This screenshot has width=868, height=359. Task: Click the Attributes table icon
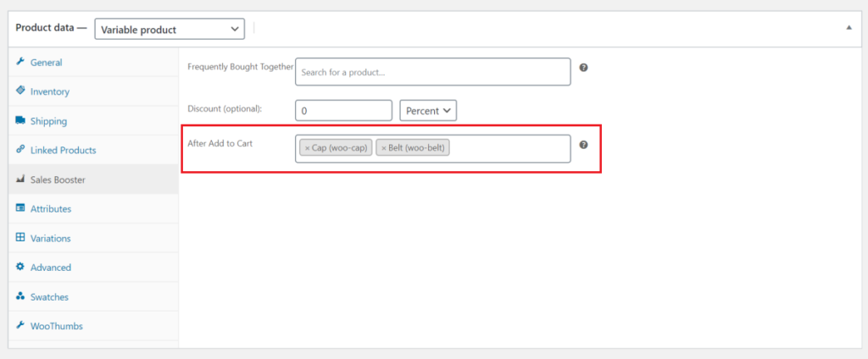click(x=20, y=208)
